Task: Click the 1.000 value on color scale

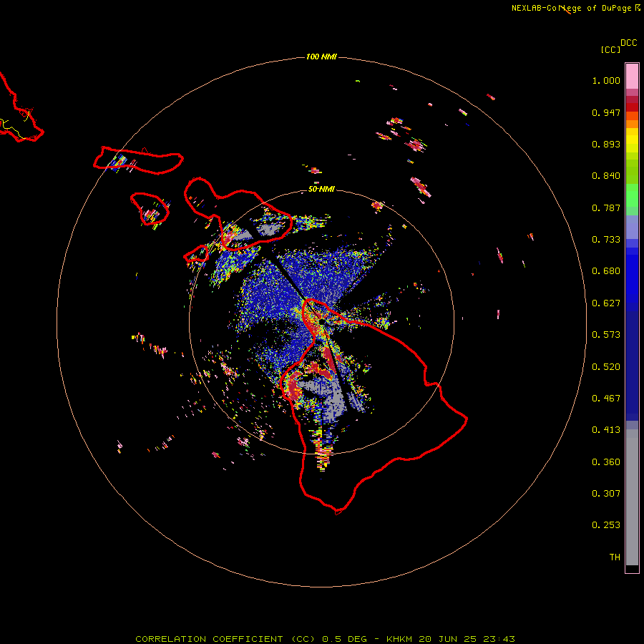Action: point(606,80)
